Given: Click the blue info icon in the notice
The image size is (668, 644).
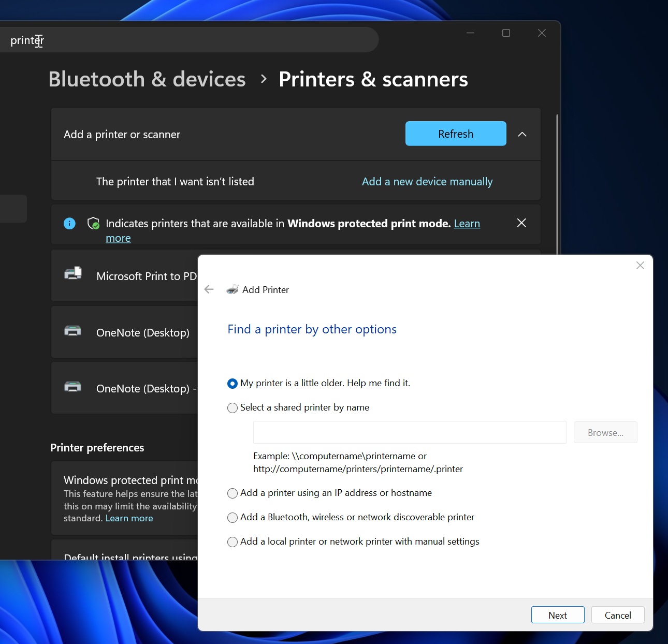Looking at the screenshot, I should point(69,223).
